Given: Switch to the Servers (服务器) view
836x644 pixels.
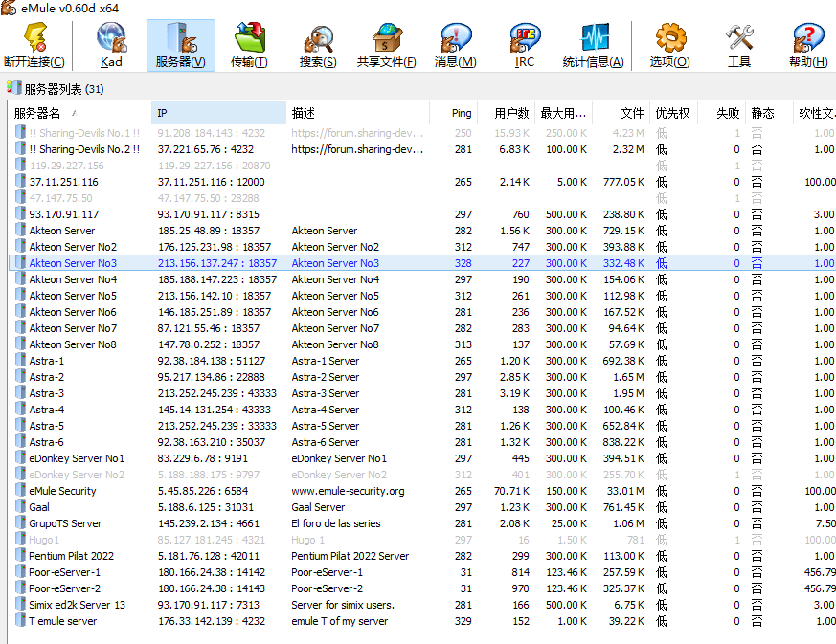Looking at the screenshot, I should (x=180, y=46).
